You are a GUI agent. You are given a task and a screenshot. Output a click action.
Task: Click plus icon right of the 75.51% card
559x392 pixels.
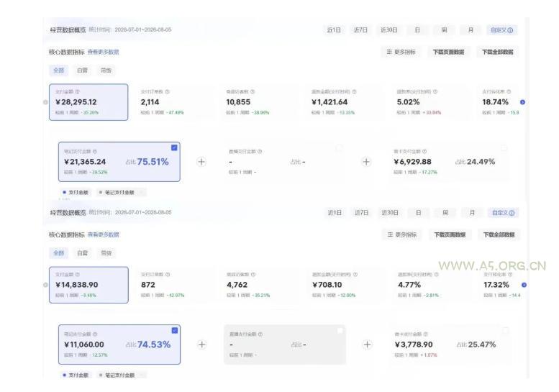point(201,162)
